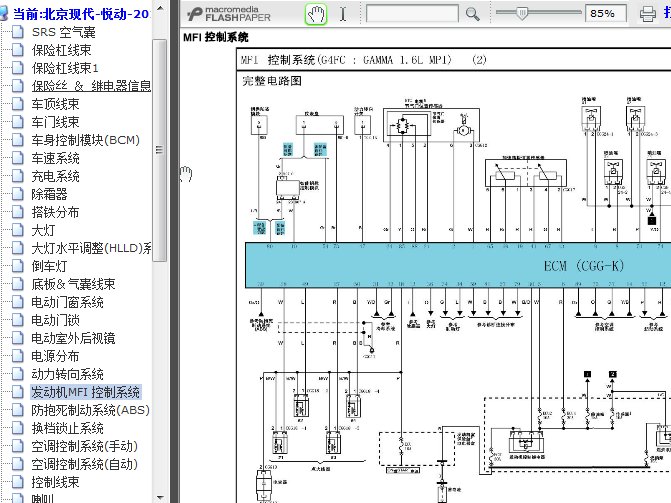
Task: Click page icon beside 控制线束
Action: tap(18, 481)
